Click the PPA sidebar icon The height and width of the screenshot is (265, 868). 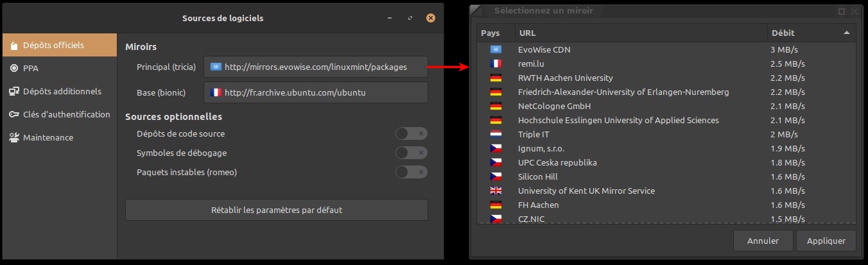click(x=14, y=68)
